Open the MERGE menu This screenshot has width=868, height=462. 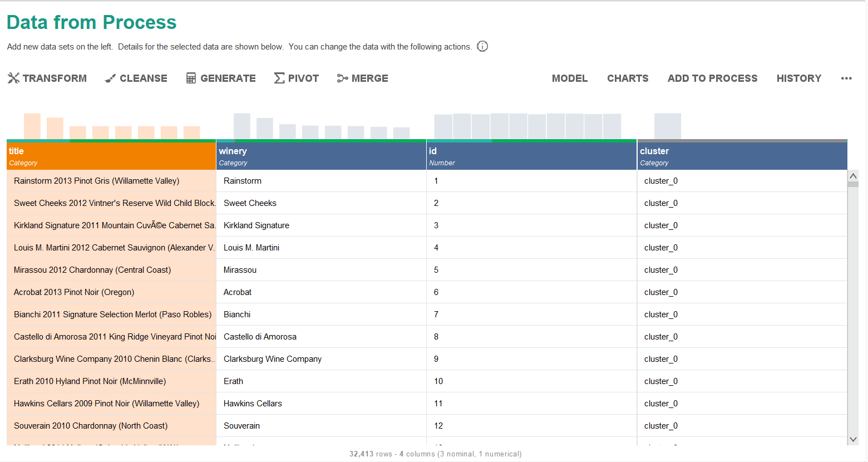point(363,78)
